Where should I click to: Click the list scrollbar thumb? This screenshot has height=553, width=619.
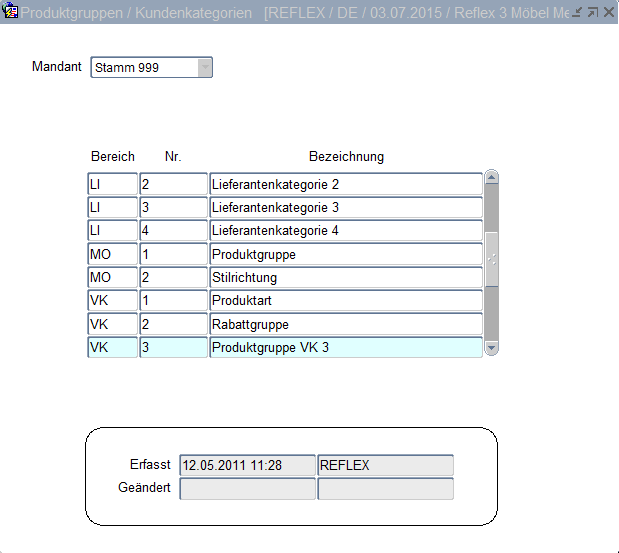click(x=491, y=258)
